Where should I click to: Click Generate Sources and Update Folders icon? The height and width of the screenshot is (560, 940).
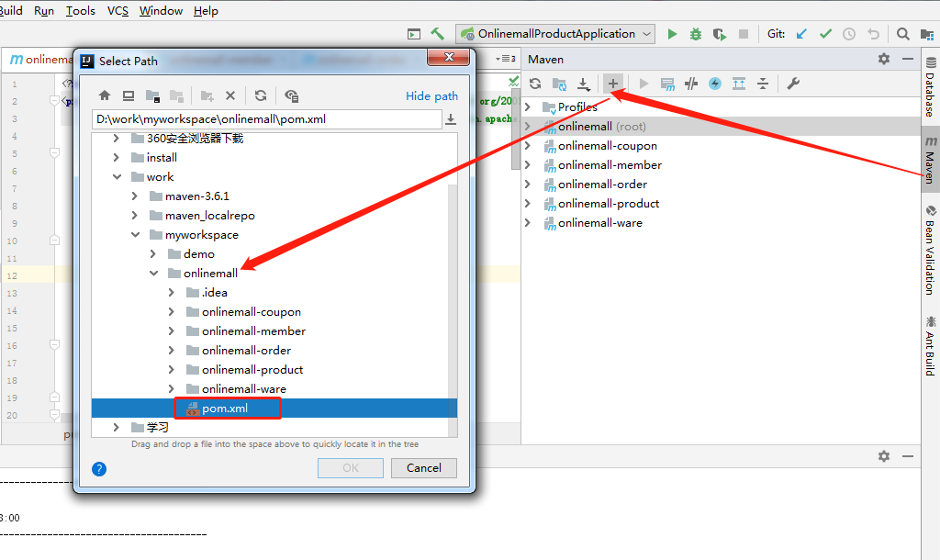(559, 84)
